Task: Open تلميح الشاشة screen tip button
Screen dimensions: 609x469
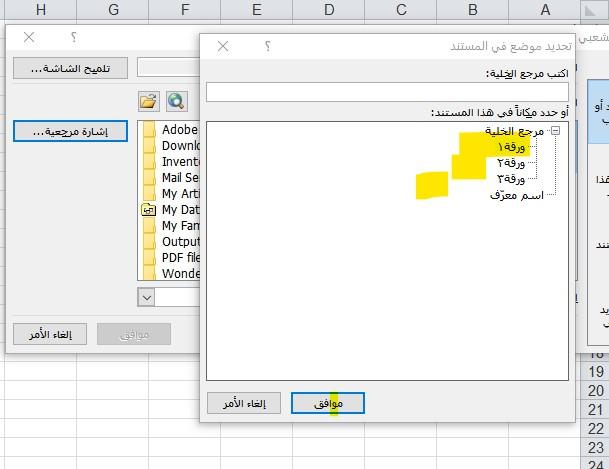Action: (x=70, y=68)
